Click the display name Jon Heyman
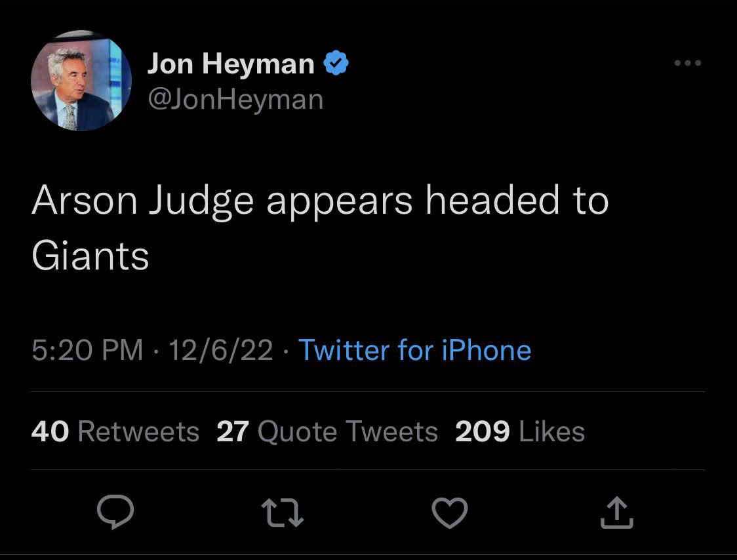Viewport: 737px width, 560px height. pyautogui.click(x=231, y=64)
